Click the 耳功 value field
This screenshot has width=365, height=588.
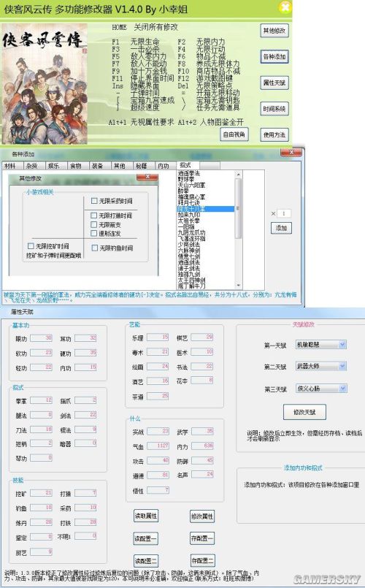[x=86, y=338]
